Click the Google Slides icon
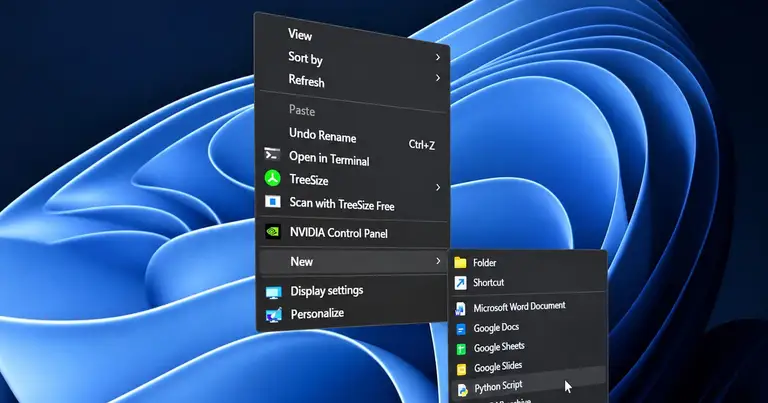Image resolution: width=768 pixels, height=403 pixels. pos(461,369)
